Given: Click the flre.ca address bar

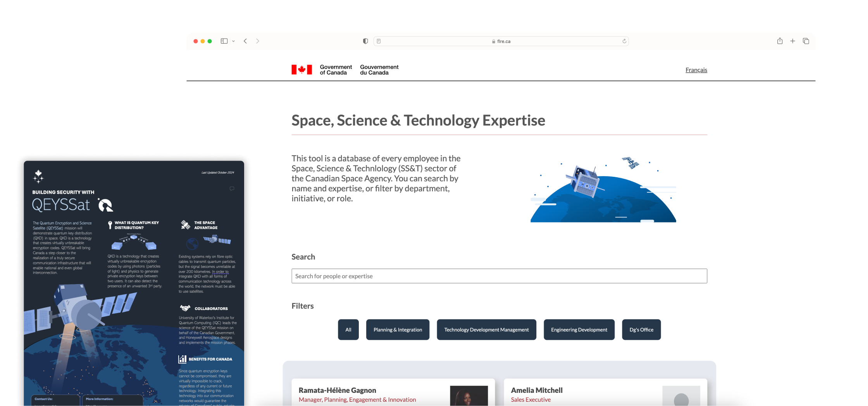Looking at the screenshot, I should tap(503, 41).
